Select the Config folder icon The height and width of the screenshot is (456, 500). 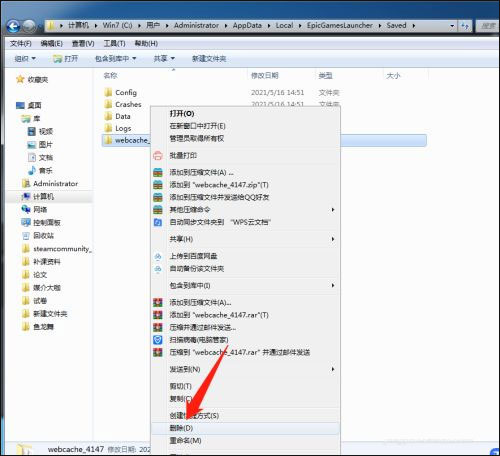pyautogui.click(x=108, y=92)
